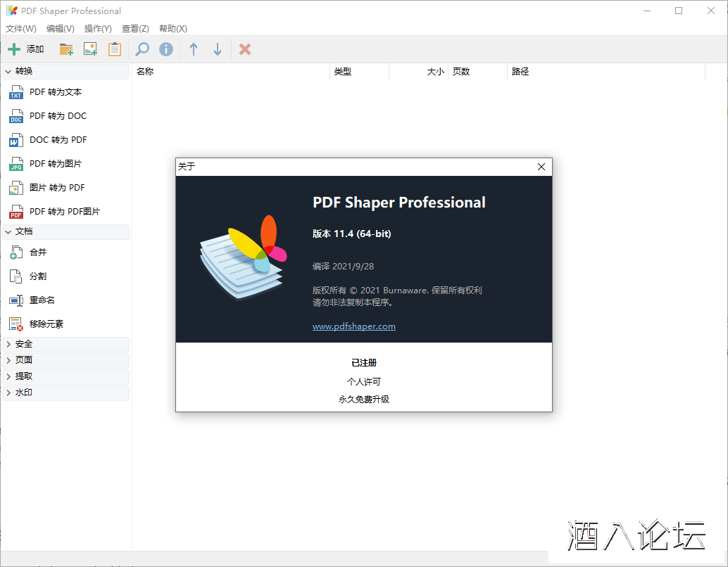Image resolution: width=728 pixels, height=567 pixels.
Task: Open the 文件(W) menu
Action: [21, 29]
